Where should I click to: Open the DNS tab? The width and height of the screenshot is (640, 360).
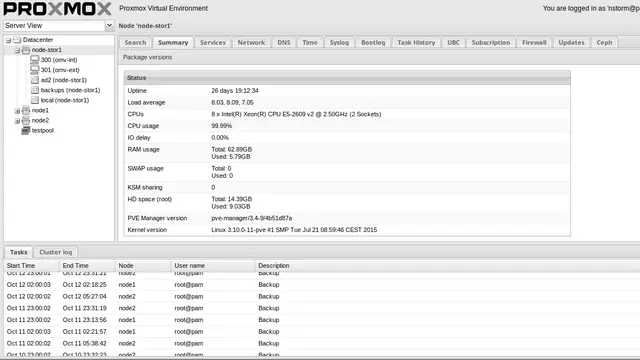(x=284, y=42)
